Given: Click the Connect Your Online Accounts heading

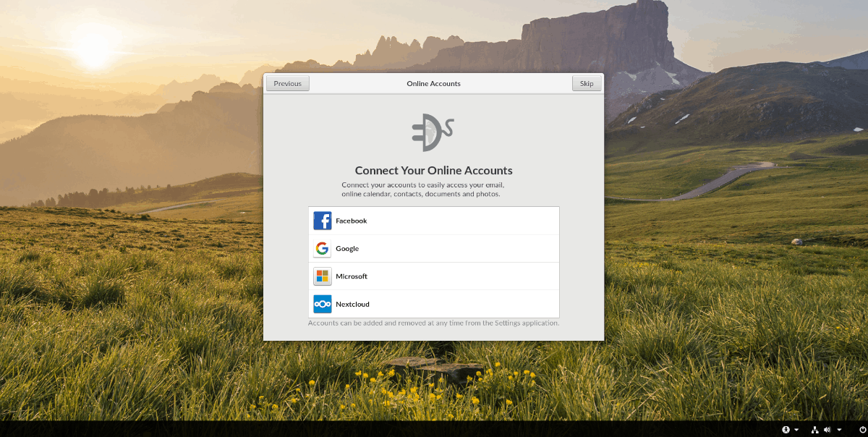Looking at the screenshot, I should pyautogui.click(x=434, y=171).
